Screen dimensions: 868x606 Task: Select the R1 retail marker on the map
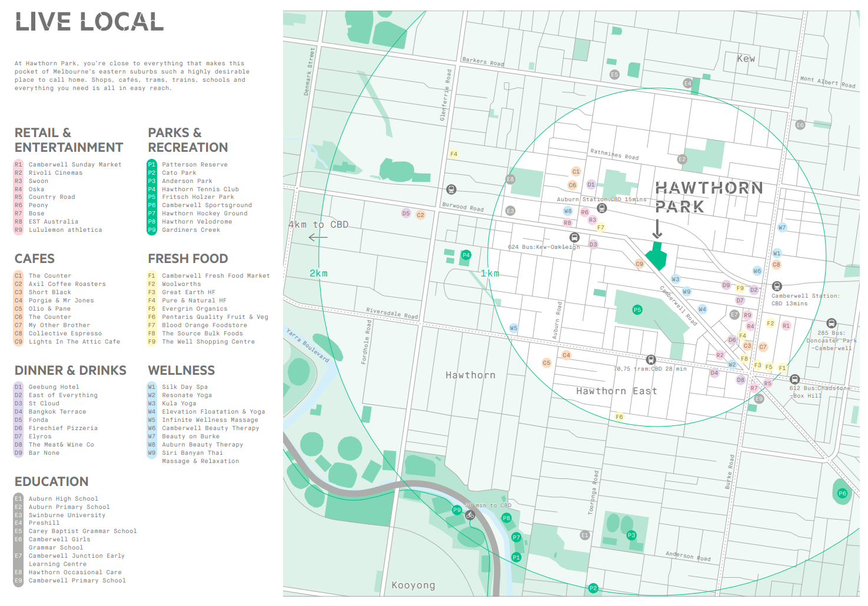coord(786,325)
